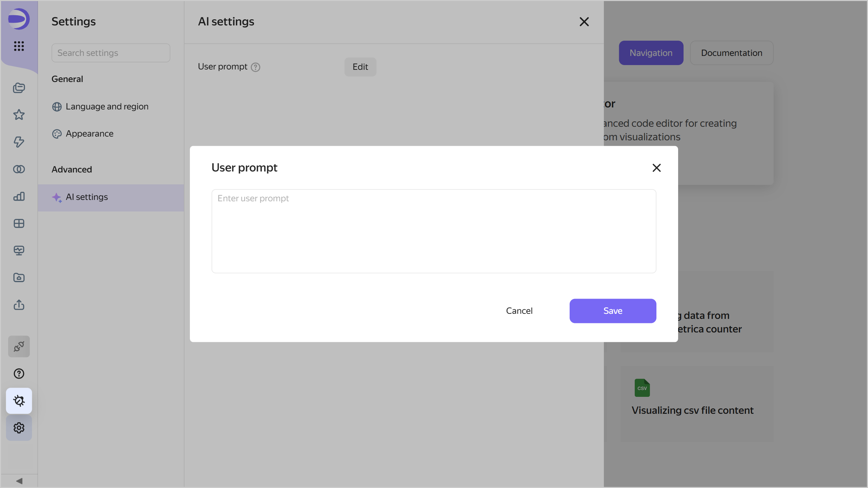Click the DataLens logo icon
This screenshot has height=488, width=868.
point(19,19)
